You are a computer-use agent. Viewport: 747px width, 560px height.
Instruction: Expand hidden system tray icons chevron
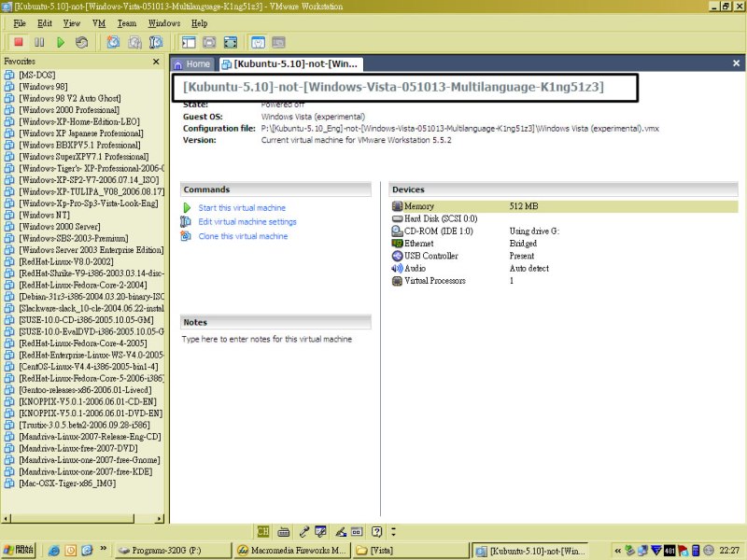click(x=618, y=551)
